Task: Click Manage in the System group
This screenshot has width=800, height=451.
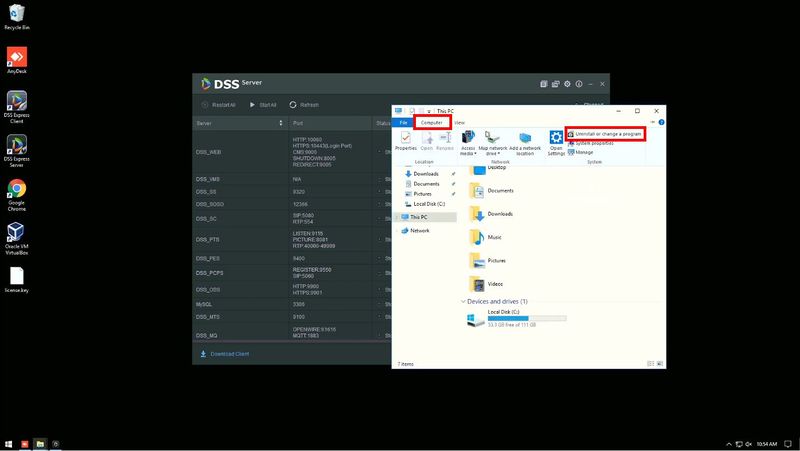Action: coord(581,152)
